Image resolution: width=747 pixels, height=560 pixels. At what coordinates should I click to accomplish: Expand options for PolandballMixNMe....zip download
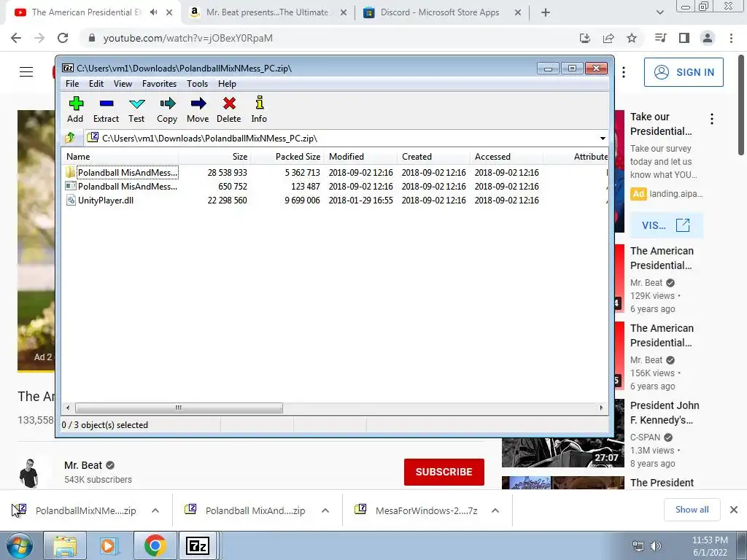[x=155, y=510]
